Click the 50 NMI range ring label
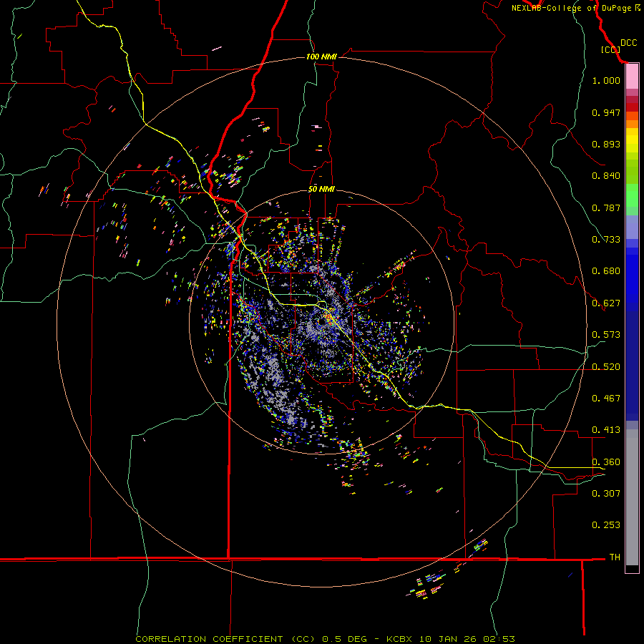 (x=321, y=190)
